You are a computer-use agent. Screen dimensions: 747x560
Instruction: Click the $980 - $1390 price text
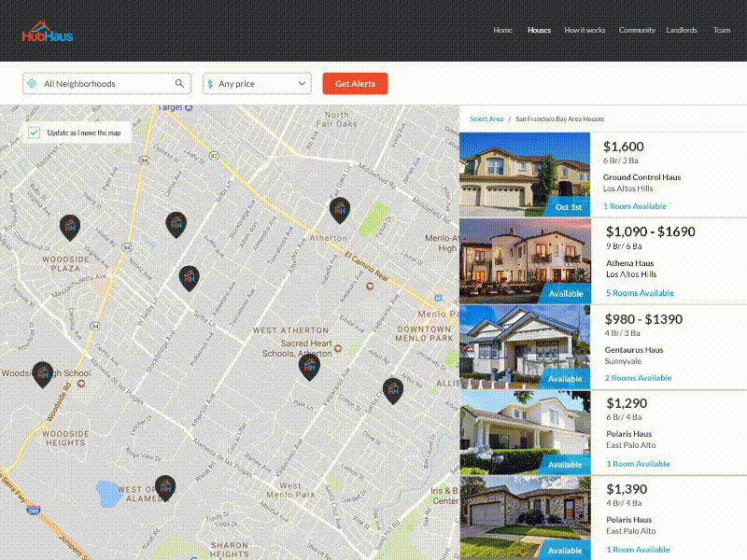(x=643, y=319)
